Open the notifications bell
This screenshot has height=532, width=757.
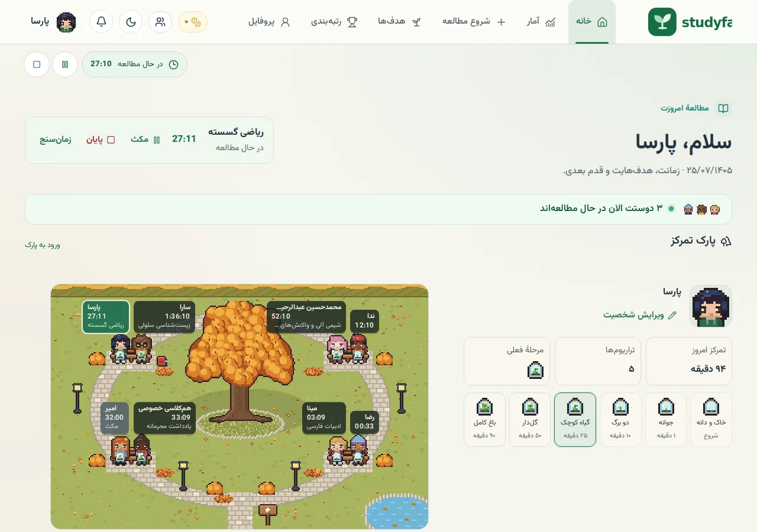(101, 22)
